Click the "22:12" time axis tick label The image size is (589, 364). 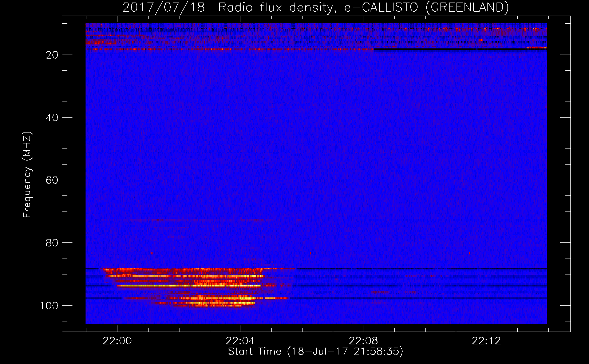[486, 341]
